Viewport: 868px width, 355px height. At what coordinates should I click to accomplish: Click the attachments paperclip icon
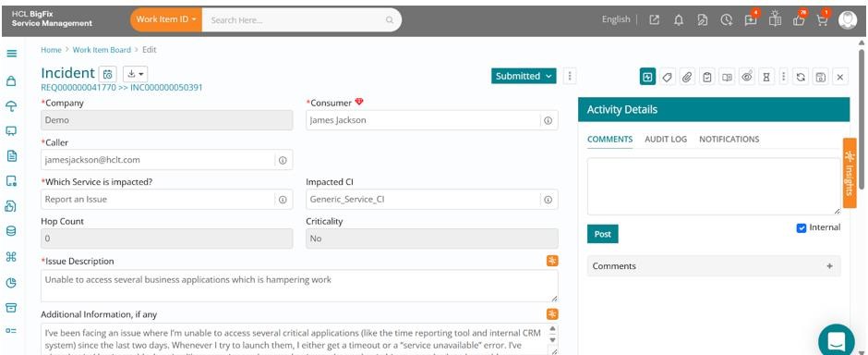click(686, 77)
